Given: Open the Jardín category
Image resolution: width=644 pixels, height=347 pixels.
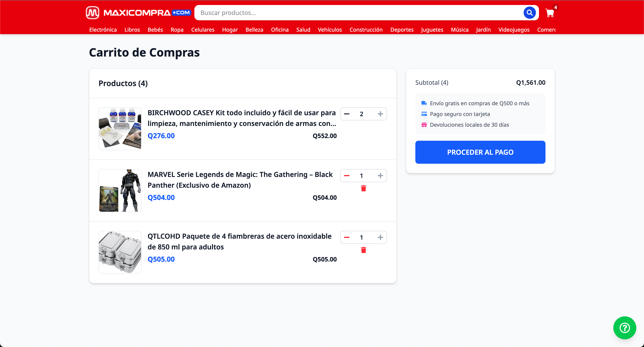Looking at the screenshot, I should pos(483,30).
